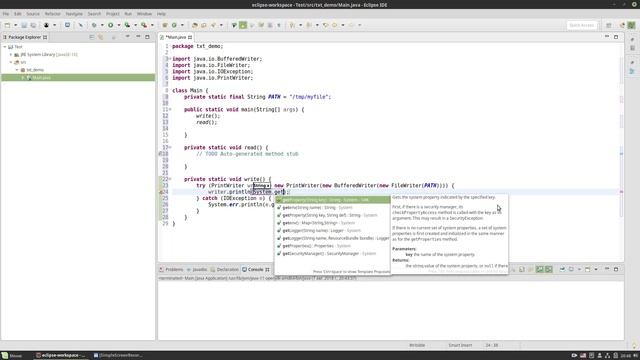
Task: Click the Skip All Breakpoints toolbar icon
Action: (x=80, y=25)
